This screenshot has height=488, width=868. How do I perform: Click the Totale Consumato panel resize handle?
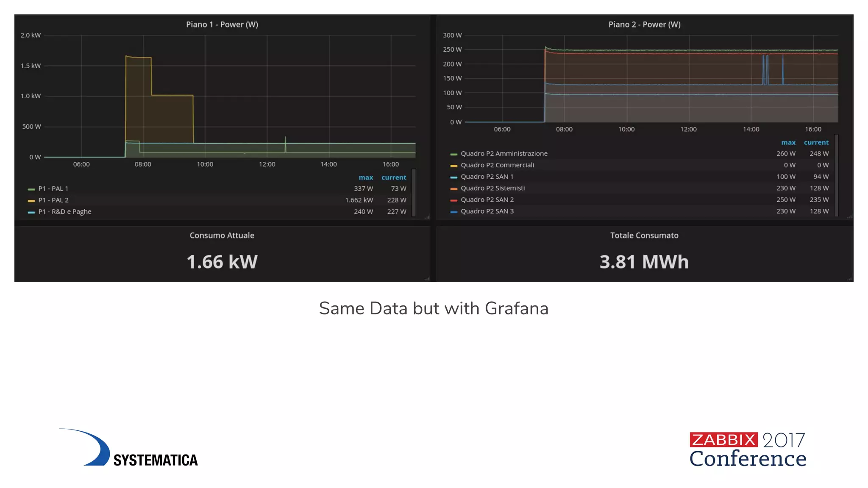point(850,279)
